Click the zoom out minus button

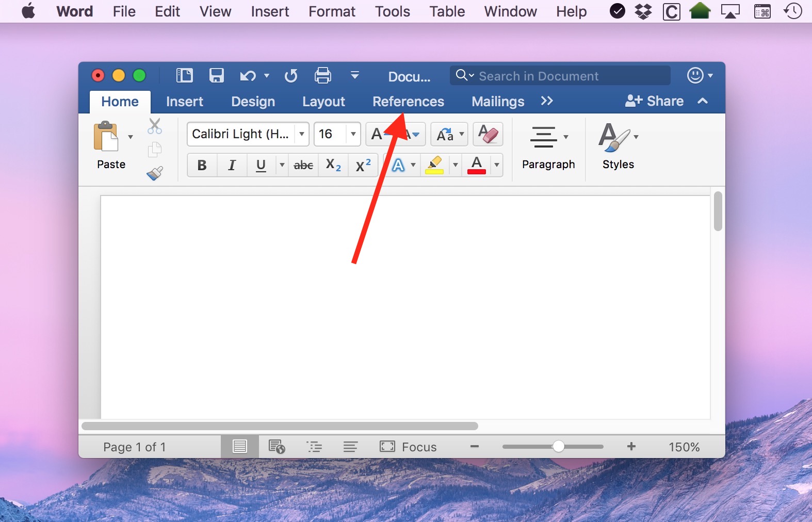pos(475,447)
